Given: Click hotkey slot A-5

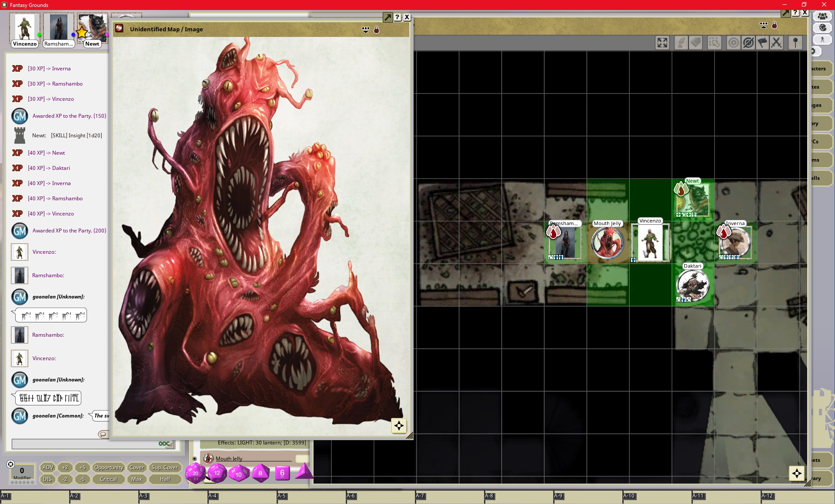Looking at the screenshot, I should [311, 497].
